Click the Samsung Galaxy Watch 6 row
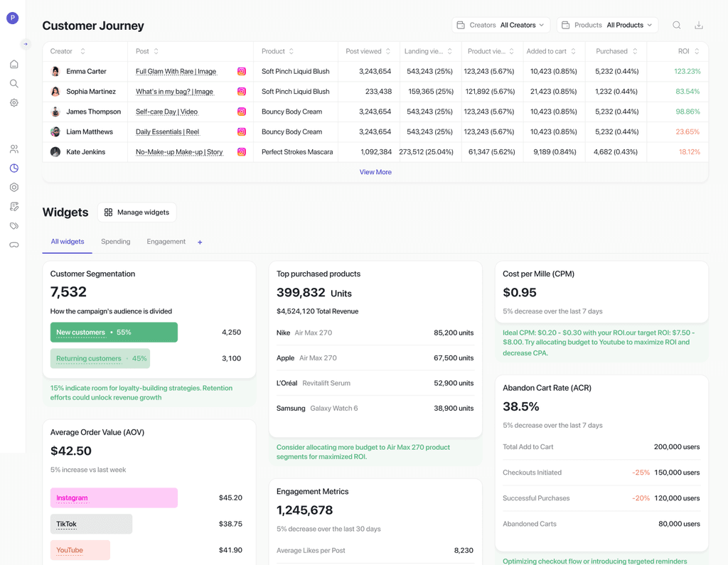Viewport: 728px width, 565px height. (x=375, y=409)
